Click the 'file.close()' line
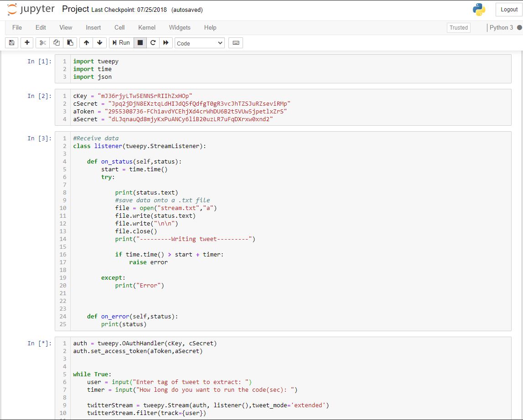This screenshot has width=523, height=420. click(x=136, y=231)
